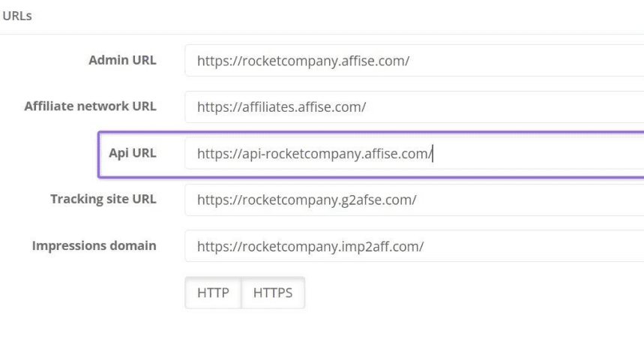Click 'api-rocketcompany' text in Api URL value
644x340 pixels.
click(301, 154)
